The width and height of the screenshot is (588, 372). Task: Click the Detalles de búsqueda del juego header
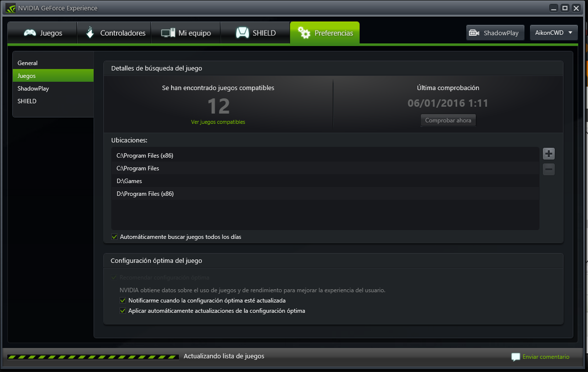tap(157, 69)
